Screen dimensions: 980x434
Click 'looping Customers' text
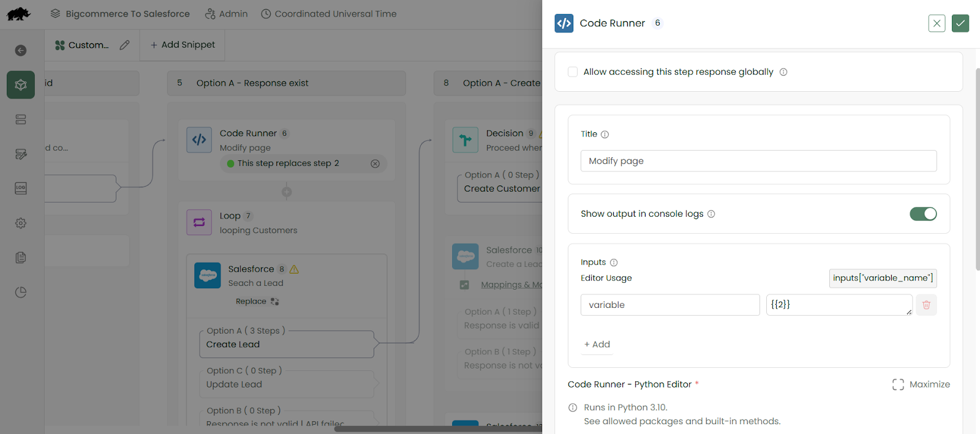(258, 230)
